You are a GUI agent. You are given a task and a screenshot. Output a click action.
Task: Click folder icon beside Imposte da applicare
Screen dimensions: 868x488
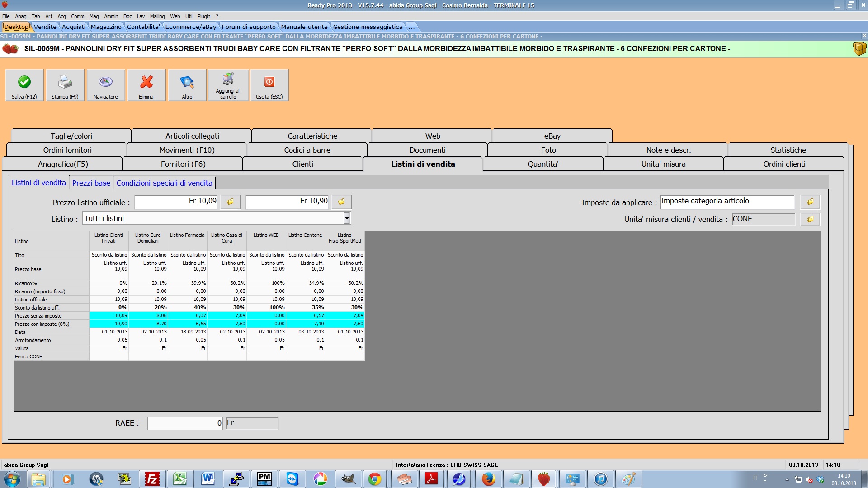click(810, 202)
